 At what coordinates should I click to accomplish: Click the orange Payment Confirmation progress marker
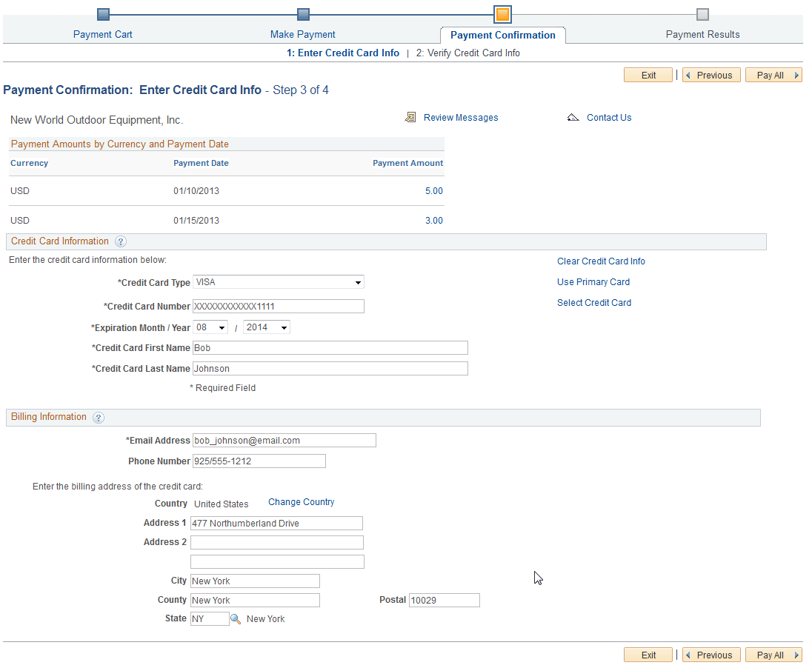503,13
